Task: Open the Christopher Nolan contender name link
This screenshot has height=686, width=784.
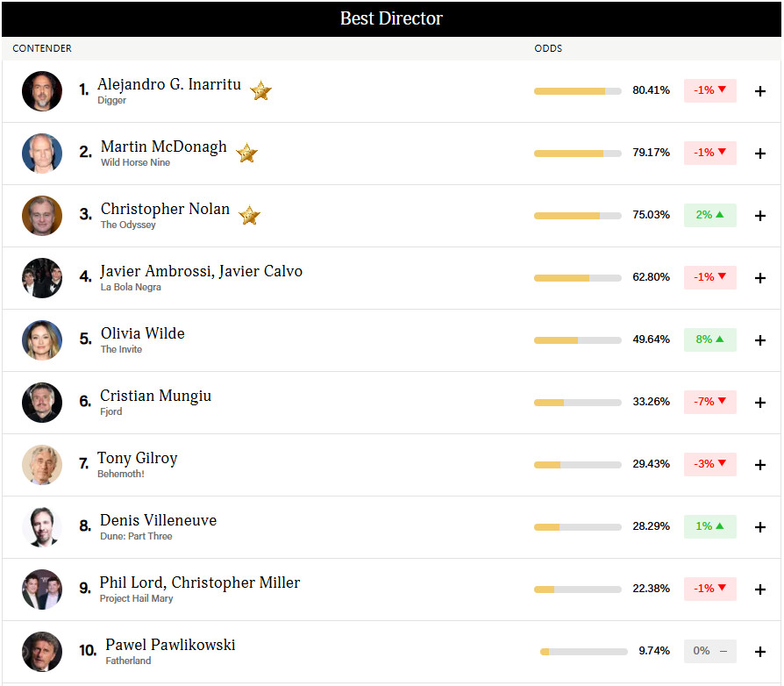Action: (x=165, y=209)
